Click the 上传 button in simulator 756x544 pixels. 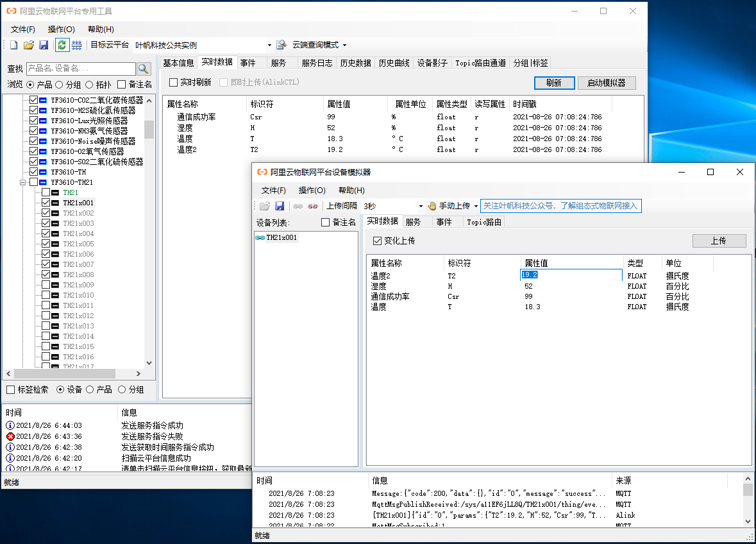719,241
